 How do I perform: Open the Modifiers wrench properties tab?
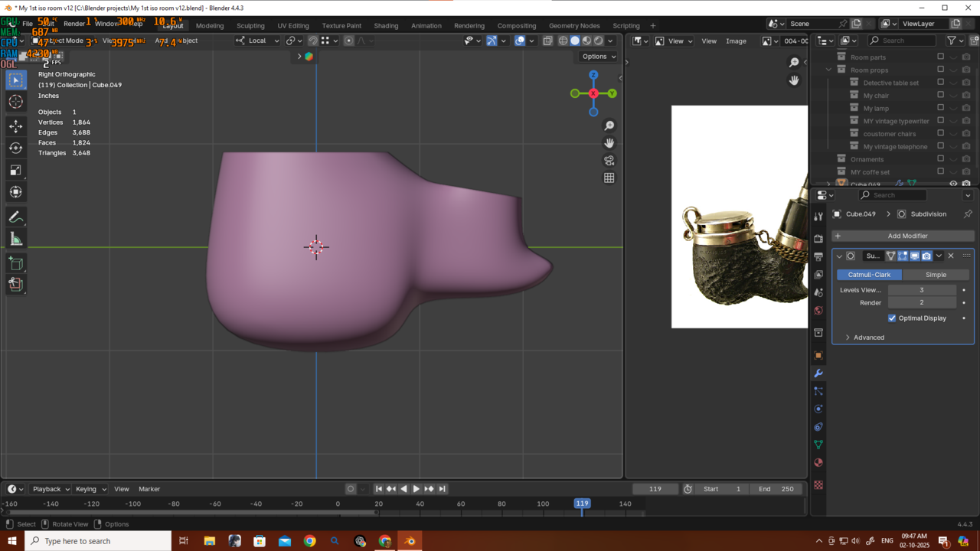[818, 373]
